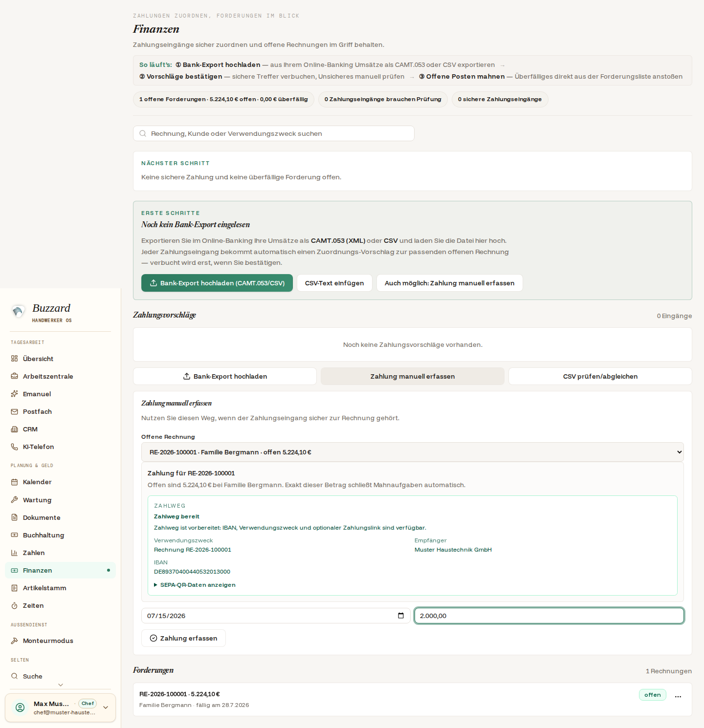Viewport: 704px width, 728px height.
Task: Click CSV-Text einfügen button
Action: (x=334, y=283)
